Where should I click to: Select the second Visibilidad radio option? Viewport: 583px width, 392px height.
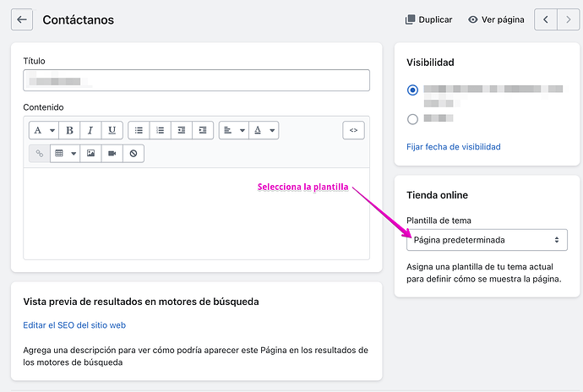pos(412,119)
